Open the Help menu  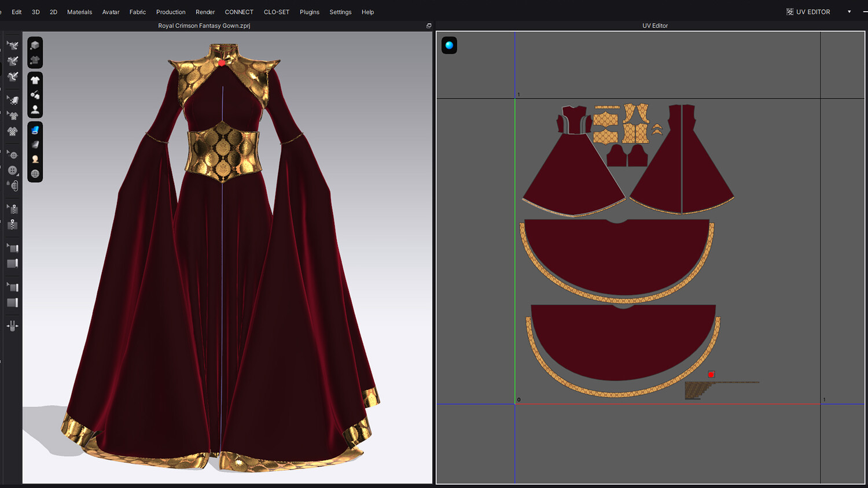pyautogui.click(x=368, y=12)
